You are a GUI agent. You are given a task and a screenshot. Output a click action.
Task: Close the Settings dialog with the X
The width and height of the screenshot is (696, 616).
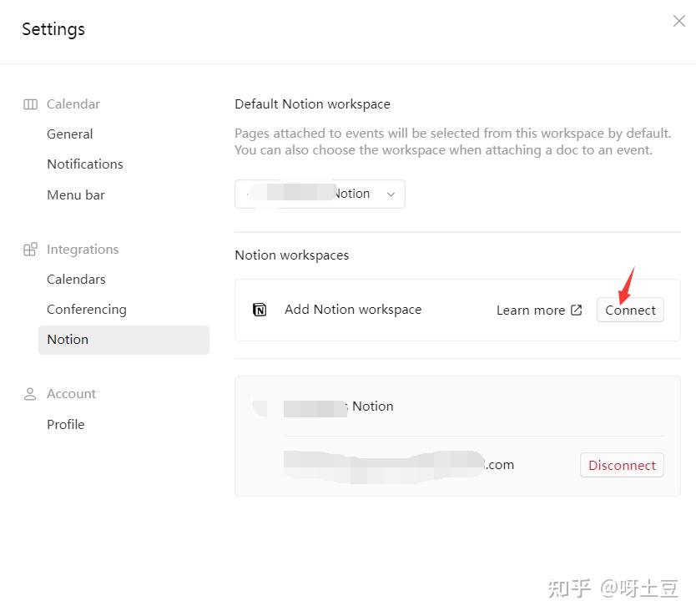(x=678, y=21)
